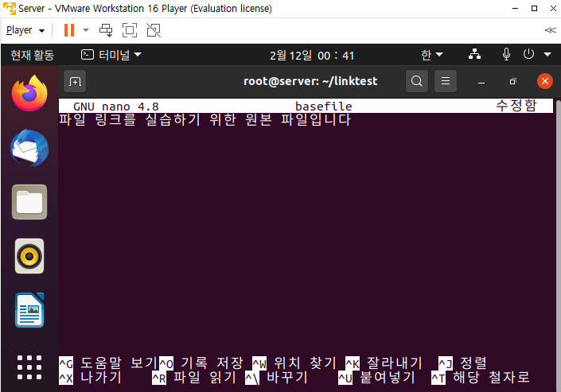Image resolution: width=561 pixels, height=392 pixels.
Task: Click the GNU nano 4.8 label
Action: (116, 107)
